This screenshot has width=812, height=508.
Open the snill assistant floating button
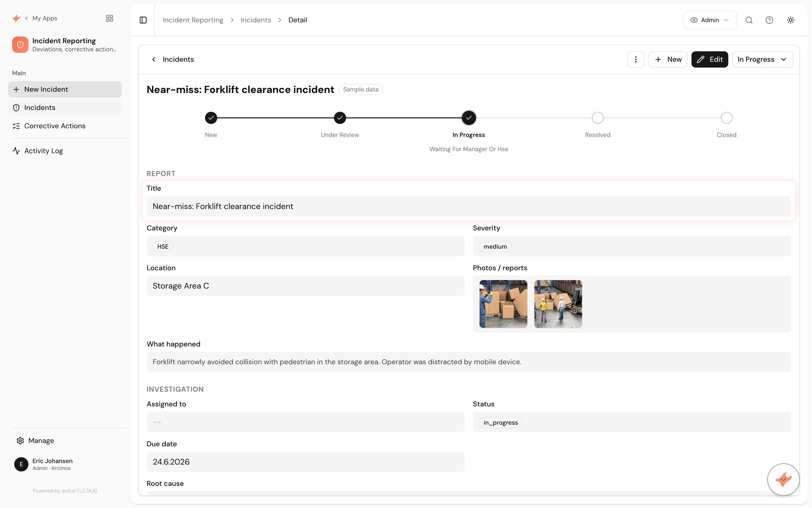(x=783, y=480)
